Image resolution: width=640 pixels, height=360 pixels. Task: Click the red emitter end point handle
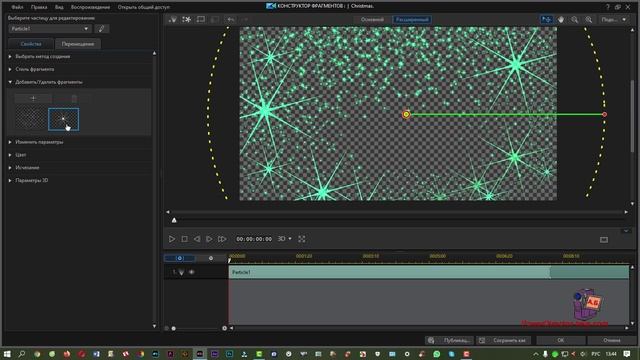604,114
